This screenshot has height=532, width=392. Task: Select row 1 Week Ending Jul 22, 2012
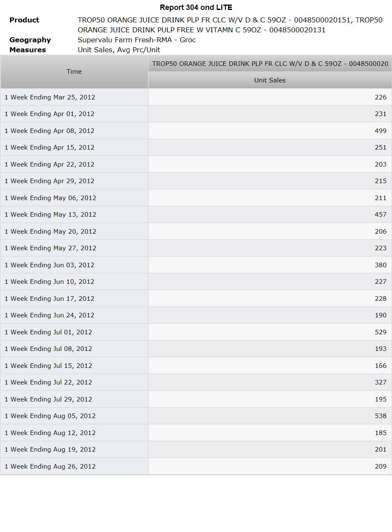pyautogui.click(x=196, y=382)
